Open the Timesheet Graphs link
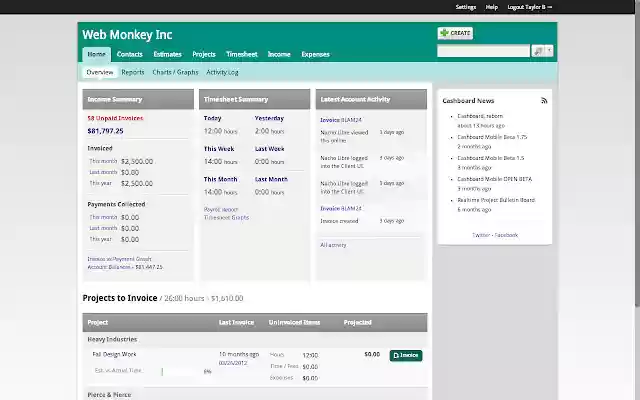The image size is (640, 400). click(x=226, y=218)
